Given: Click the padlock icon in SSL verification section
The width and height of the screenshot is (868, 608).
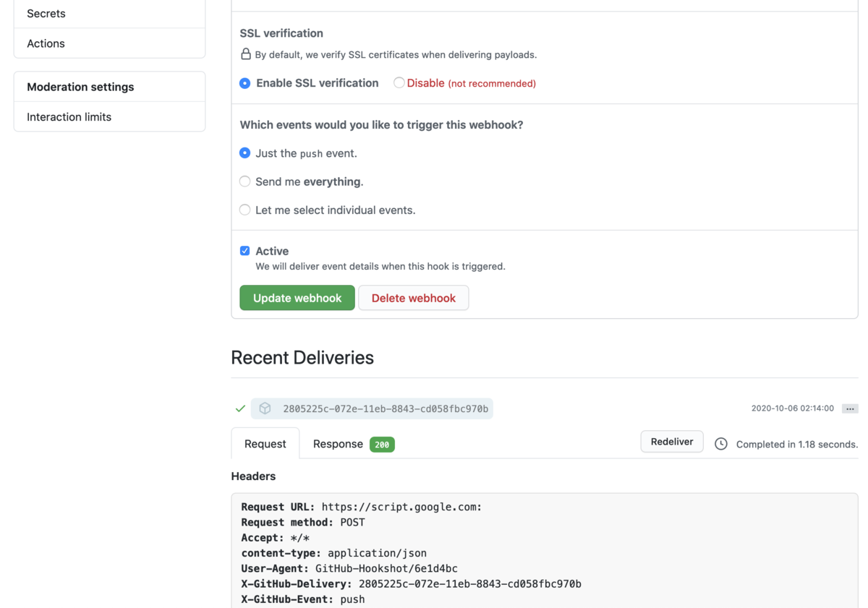Looking at the screenshot, I should (245, 54).
